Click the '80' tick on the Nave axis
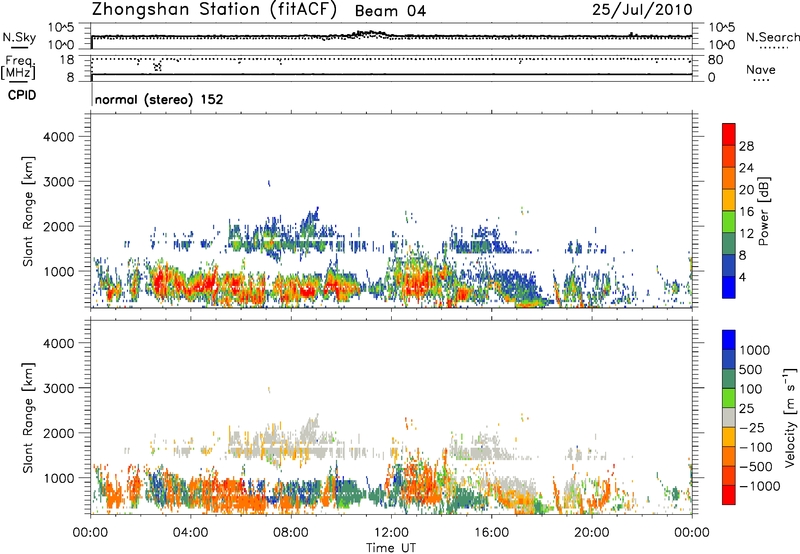800x554 pixels. tap(715, 60)
